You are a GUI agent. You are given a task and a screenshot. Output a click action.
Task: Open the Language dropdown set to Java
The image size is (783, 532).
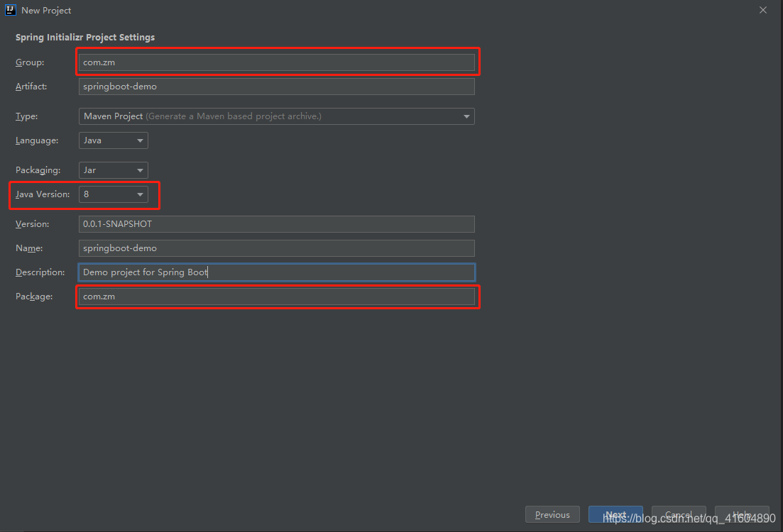pyautogui.click(x=114, y=140)
